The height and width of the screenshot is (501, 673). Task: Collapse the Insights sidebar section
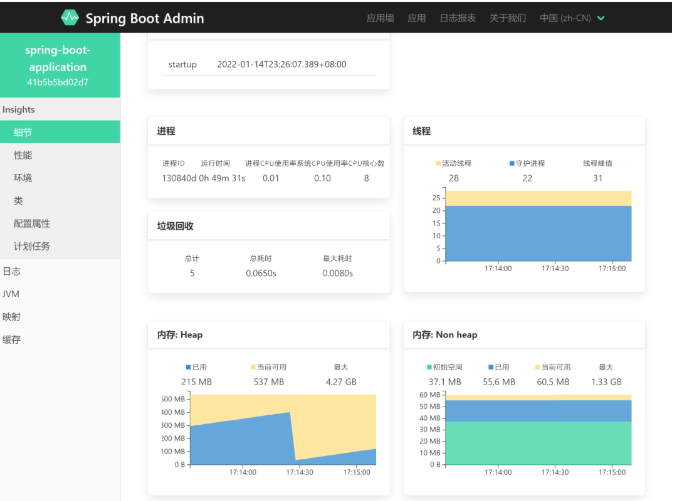click(60, 109)
